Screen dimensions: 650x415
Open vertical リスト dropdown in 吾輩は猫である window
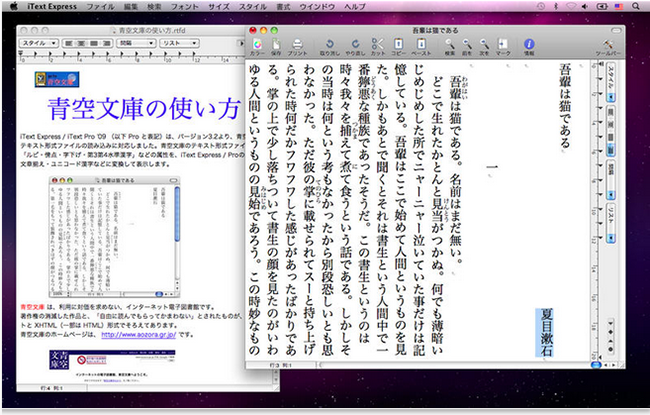[611, 223]
